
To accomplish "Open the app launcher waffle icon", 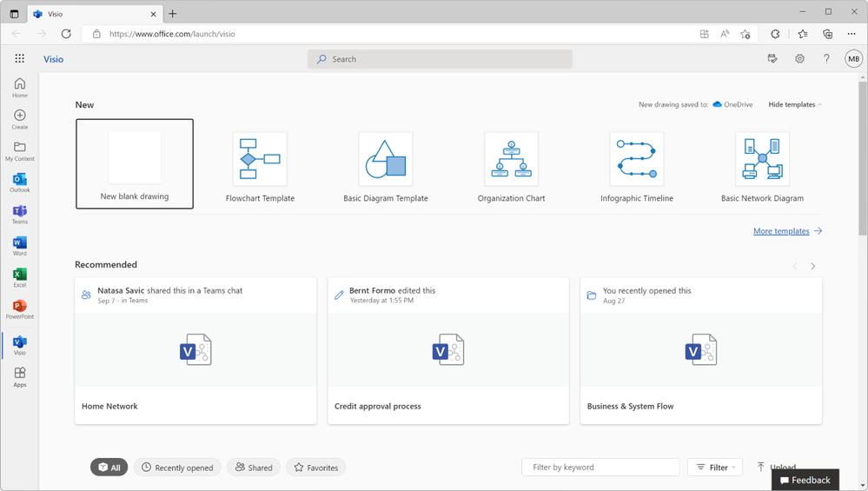I will click(x=19, y=59).
